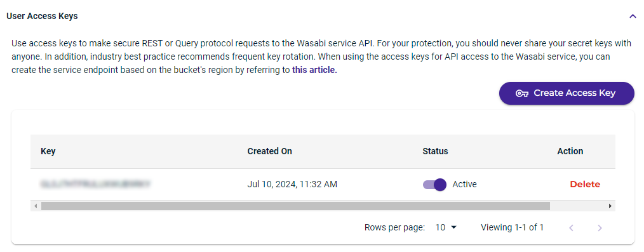Image resolution: width=644 pixels, height=252 pixels.
Task: Click the Jul 10, 2024 creation date cell
Action: click(292, 184)
